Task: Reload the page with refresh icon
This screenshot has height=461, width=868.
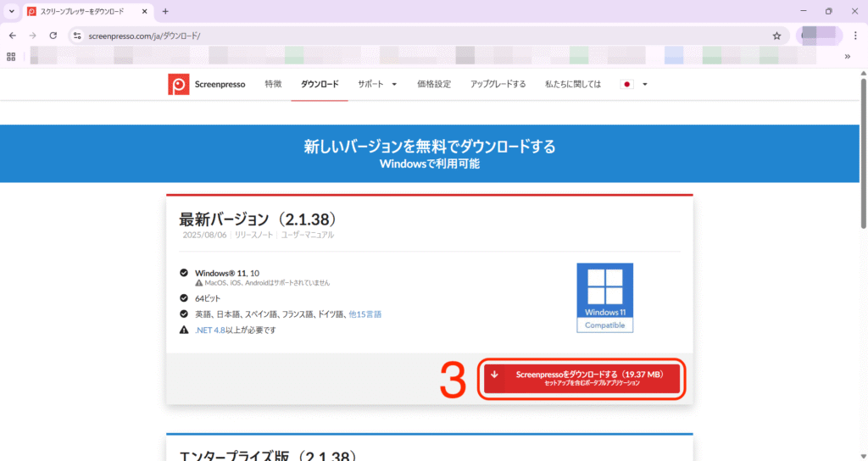Action: pos(53,36)
